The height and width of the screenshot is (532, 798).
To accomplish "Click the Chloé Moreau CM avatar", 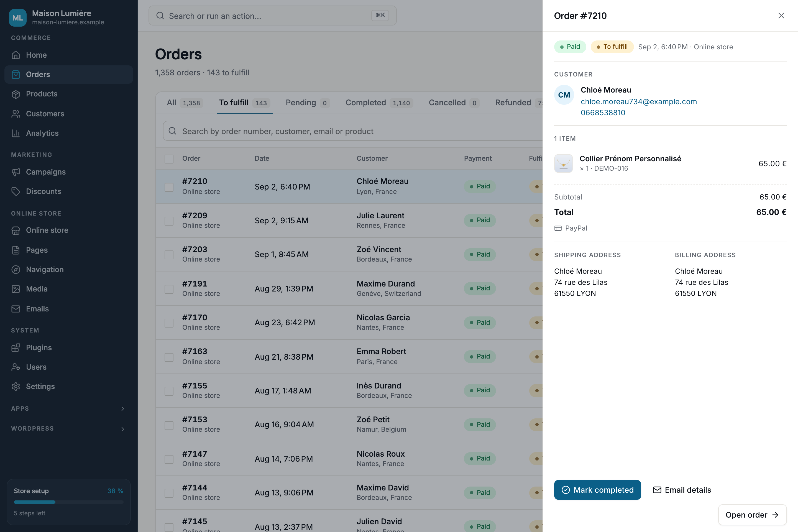I will 564,95.
